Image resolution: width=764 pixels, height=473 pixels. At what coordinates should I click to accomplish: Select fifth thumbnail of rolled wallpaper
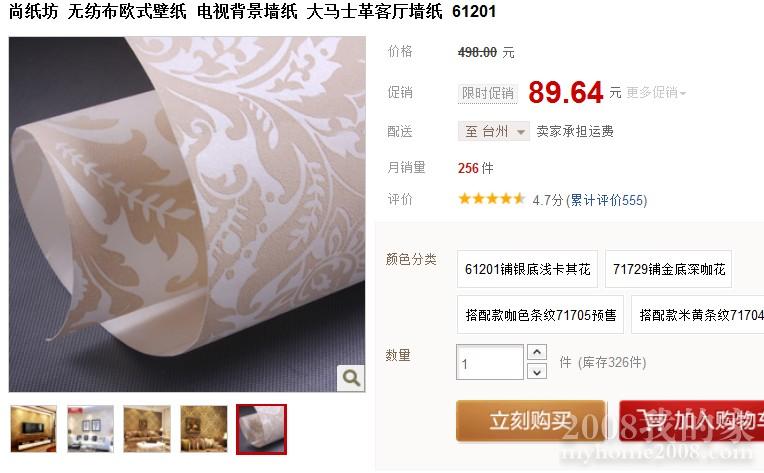(x=261, y=429)
